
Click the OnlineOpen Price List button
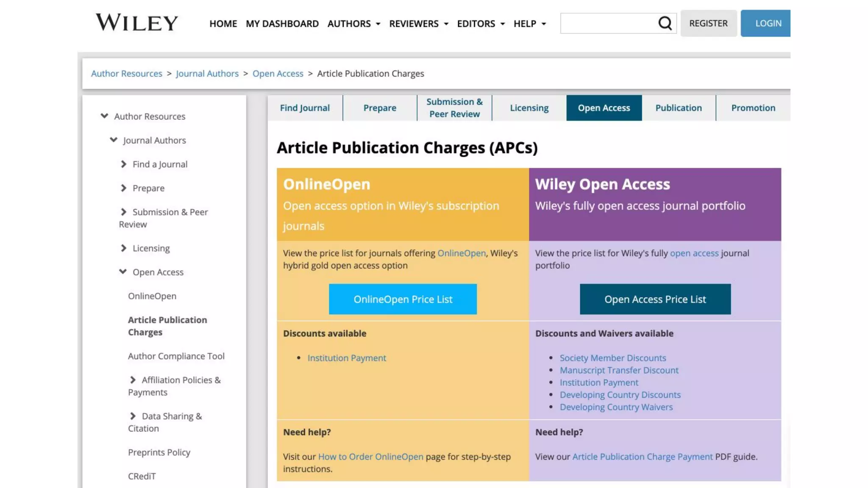(403, 299)
